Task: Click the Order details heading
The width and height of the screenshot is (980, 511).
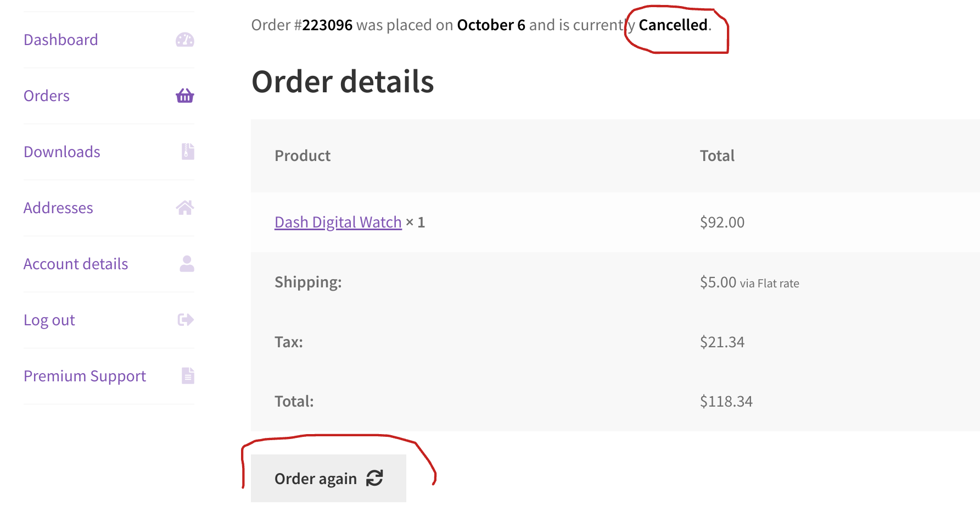Action: click(343, 81)
